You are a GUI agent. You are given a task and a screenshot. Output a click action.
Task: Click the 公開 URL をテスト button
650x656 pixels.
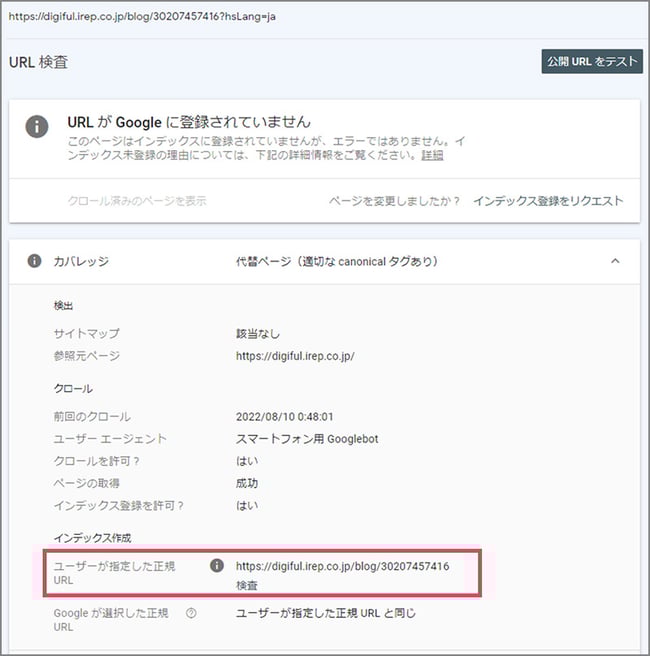click(591, 61)
